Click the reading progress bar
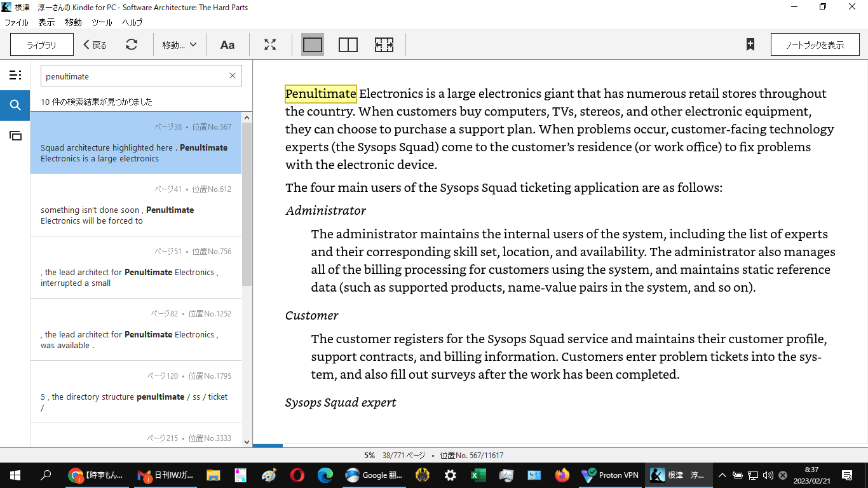Image resolution: width=868 pixels, height=488 pixels. point(560,446)
